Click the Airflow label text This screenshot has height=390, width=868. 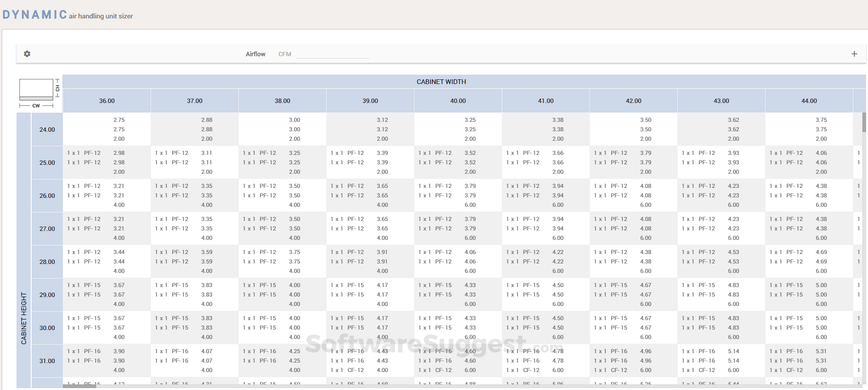pos(255,54)
